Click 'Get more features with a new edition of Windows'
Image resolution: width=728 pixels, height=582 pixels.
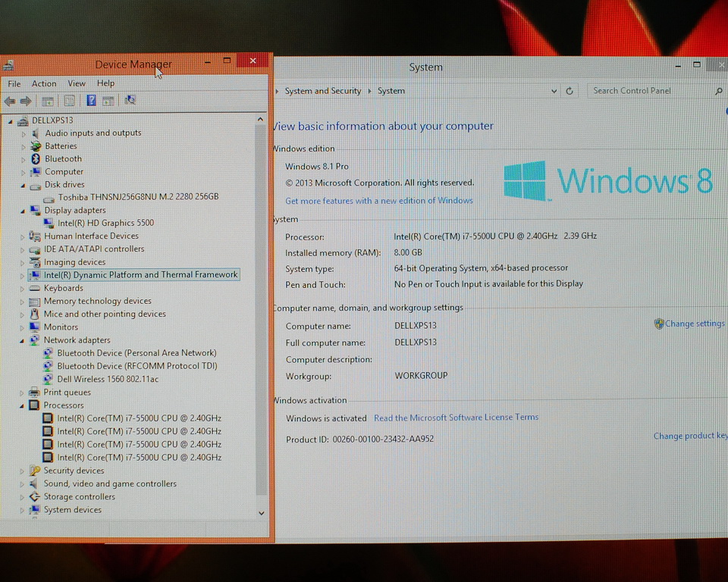click(379, 201)
